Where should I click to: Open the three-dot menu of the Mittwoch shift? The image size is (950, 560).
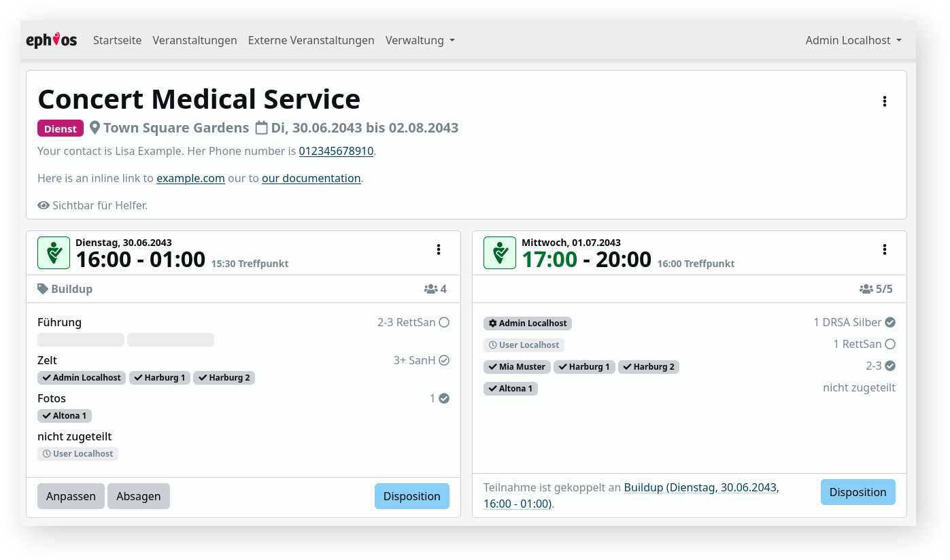(885, 249)
